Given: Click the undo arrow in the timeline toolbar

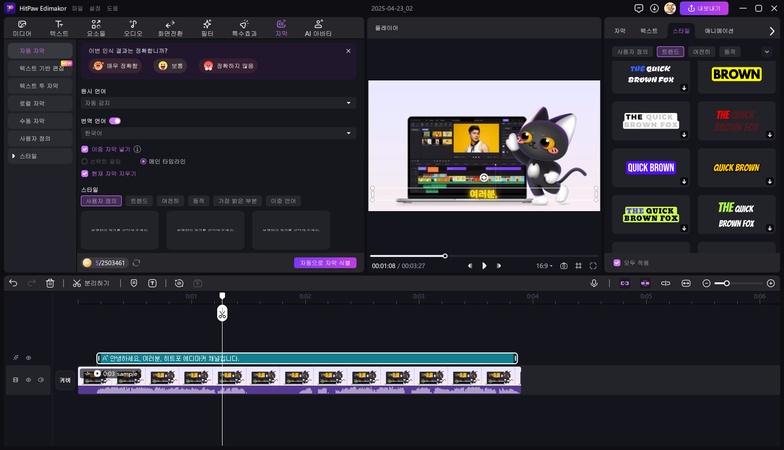Looking at the screenshot, I should pos(13,283).
